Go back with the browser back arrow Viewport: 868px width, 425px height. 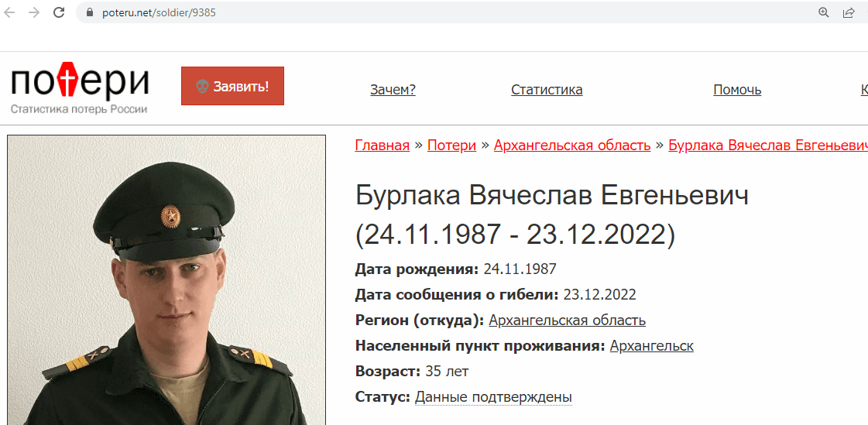point(9,12)
